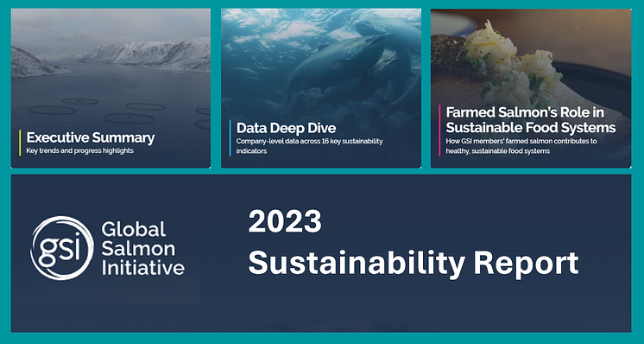Click the dark navy Sustainability Report banner

(x=321, y=253)
